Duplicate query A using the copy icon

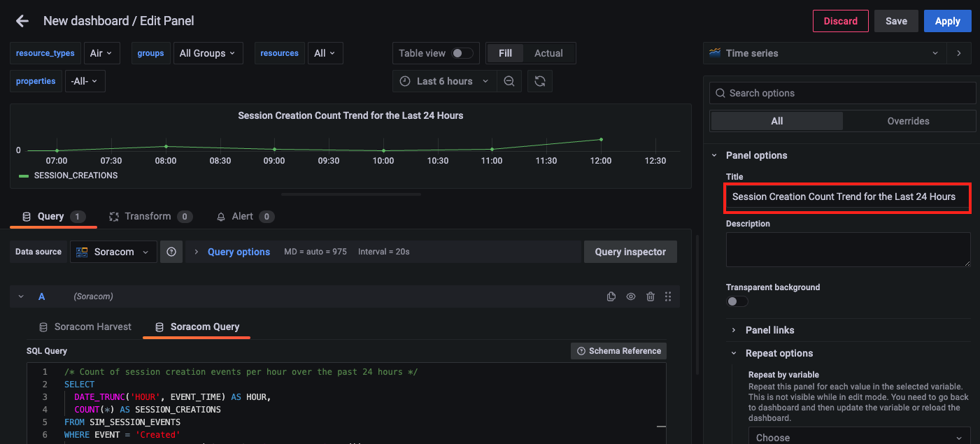click(x=611, y=296)
